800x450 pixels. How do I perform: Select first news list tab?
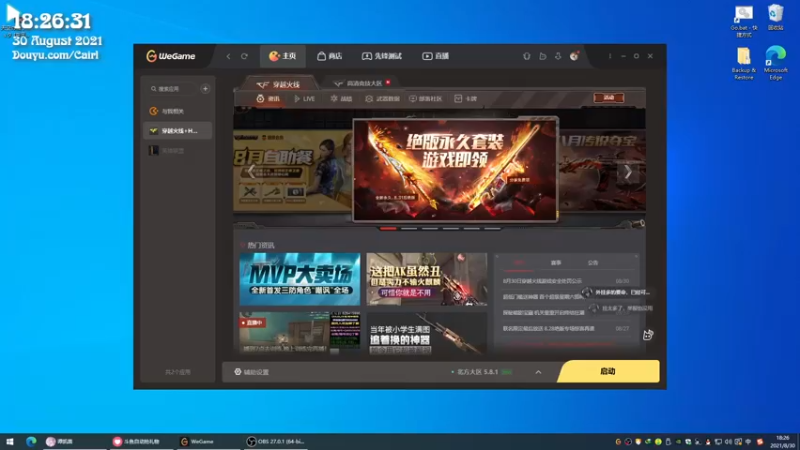pos(519,263)
